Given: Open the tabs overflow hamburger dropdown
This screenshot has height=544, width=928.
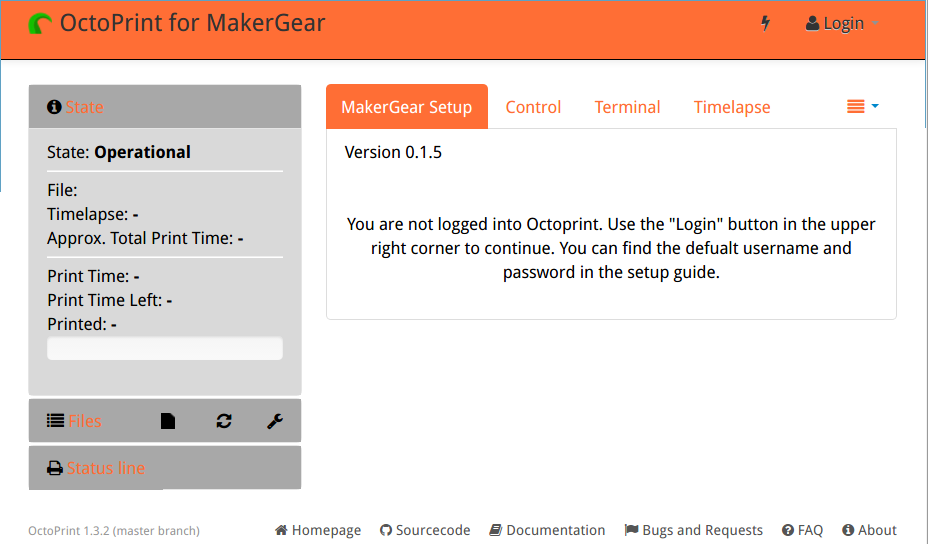Looking at the screenshot, I should click(862, 106).
